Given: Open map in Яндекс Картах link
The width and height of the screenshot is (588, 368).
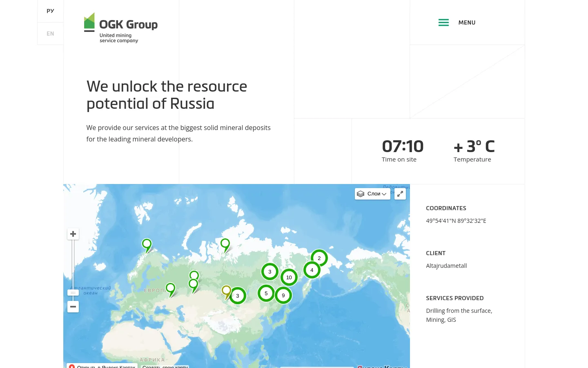Looking at the screenshot, I should click(102, 366).
